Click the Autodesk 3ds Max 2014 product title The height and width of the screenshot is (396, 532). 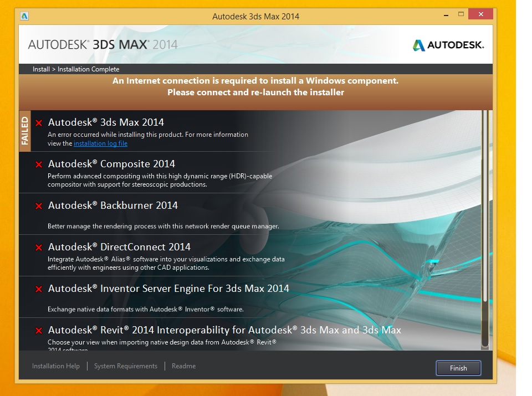coord(106,122)
